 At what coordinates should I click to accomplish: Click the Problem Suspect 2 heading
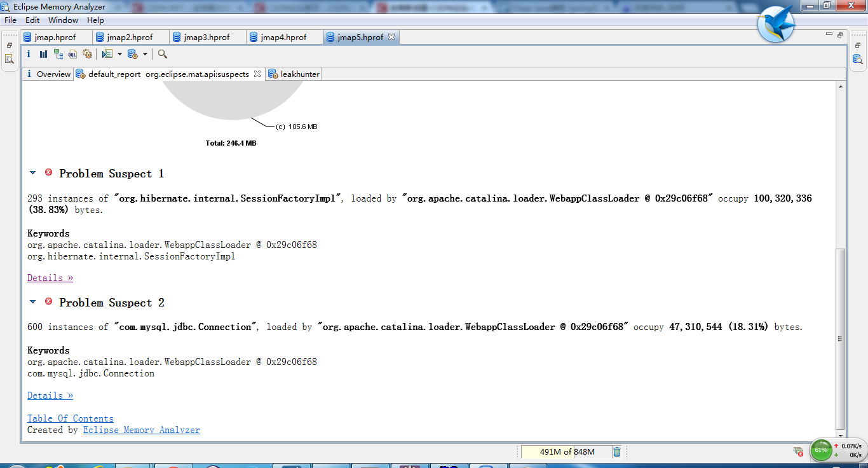point(112,303)
